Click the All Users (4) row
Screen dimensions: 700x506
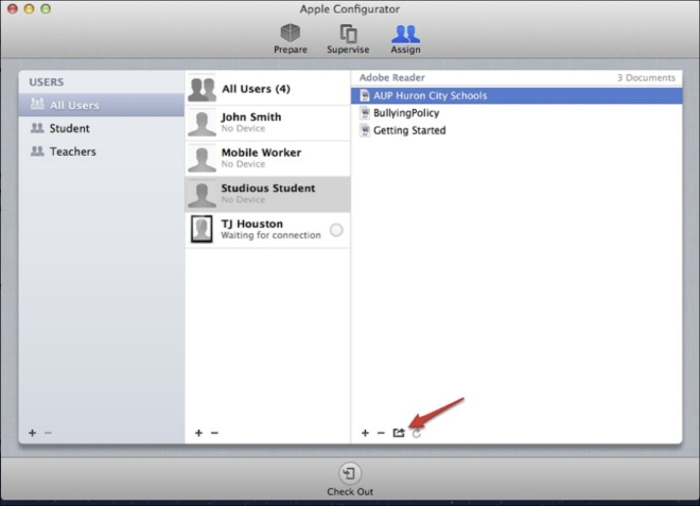click(x=268, y=88)
